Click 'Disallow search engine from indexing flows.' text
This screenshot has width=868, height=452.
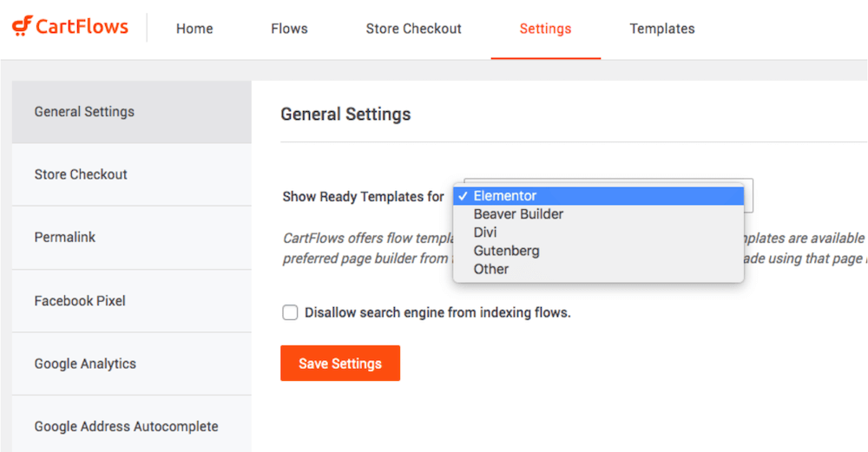coord(437,312)
